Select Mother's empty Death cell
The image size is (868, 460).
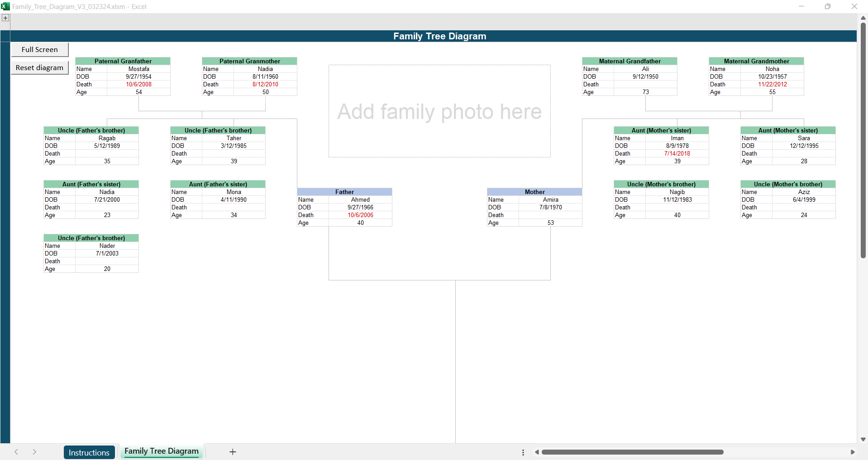[x=550, y=215]
